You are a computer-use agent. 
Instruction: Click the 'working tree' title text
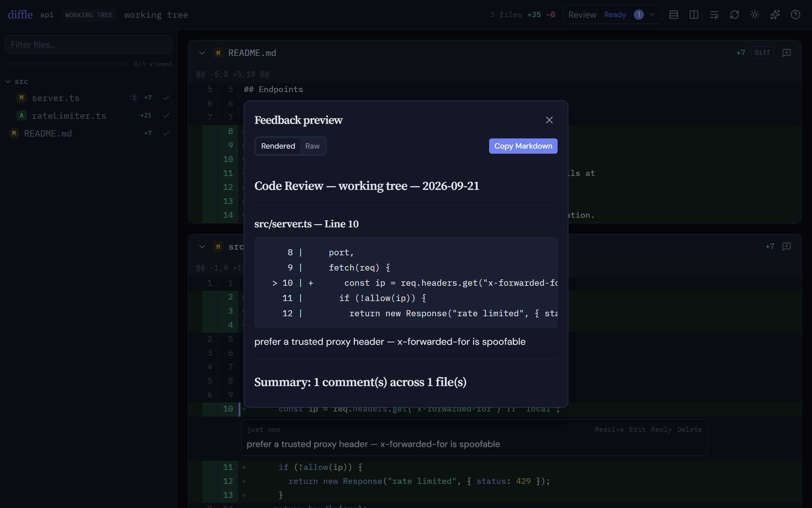(x=156, y=15)
